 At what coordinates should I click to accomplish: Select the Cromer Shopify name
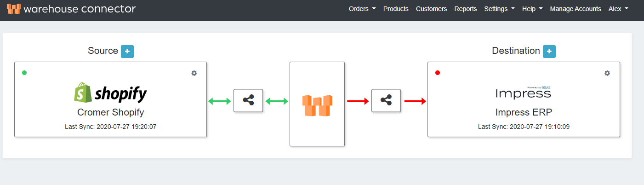(110, 113)
